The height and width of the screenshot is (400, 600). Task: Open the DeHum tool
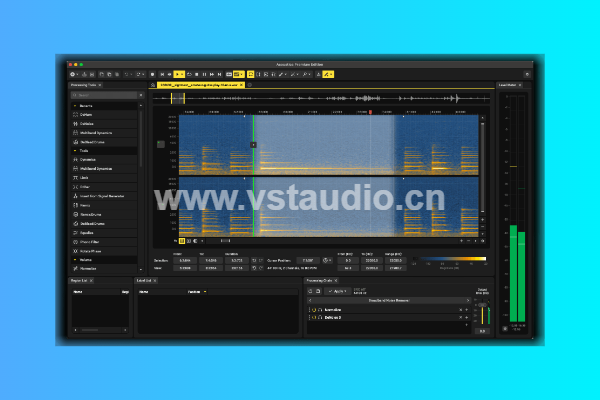tap(104, 115)
